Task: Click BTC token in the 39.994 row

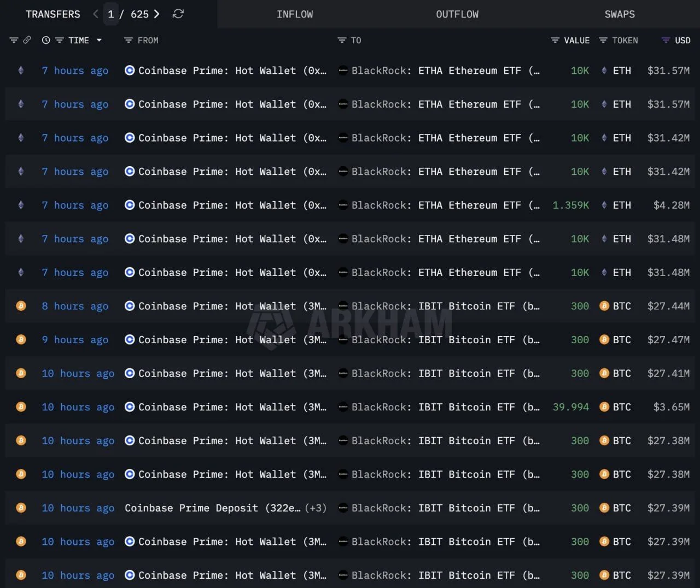Action: tap(621, 407)
